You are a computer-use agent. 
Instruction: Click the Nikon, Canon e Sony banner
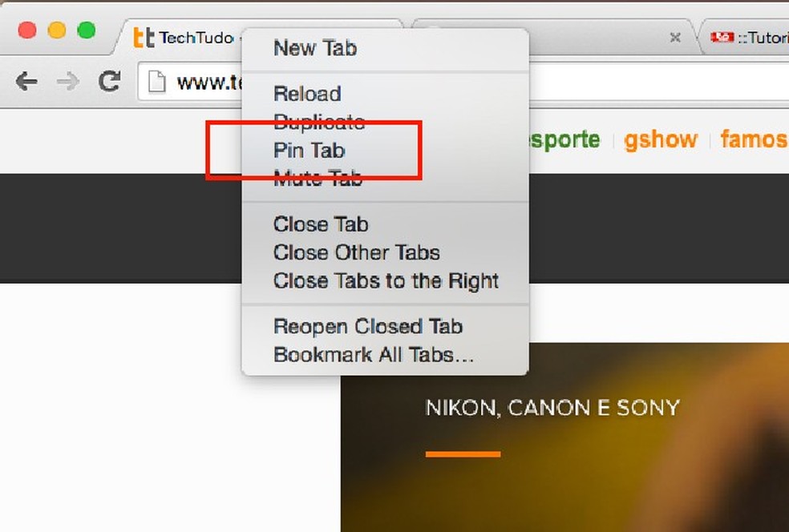(552, 407)
